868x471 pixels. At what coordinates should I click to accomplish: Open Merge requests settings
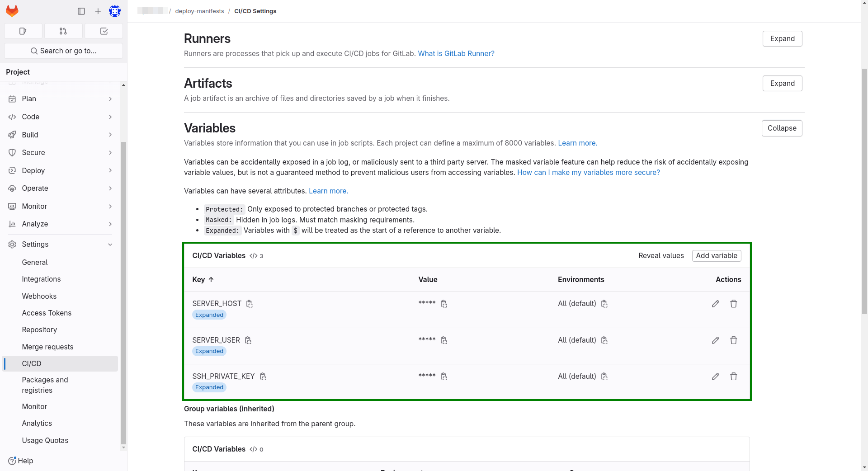(x=60, y=347)
